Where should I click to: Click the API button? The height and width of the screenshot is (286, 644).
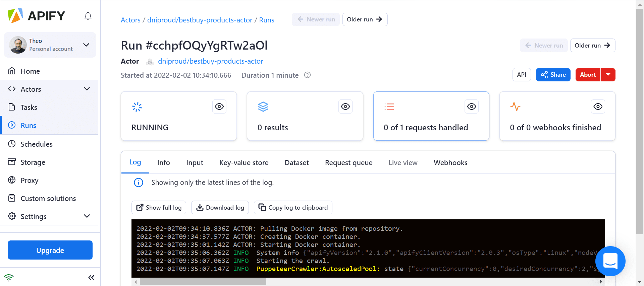click(522, 75)
